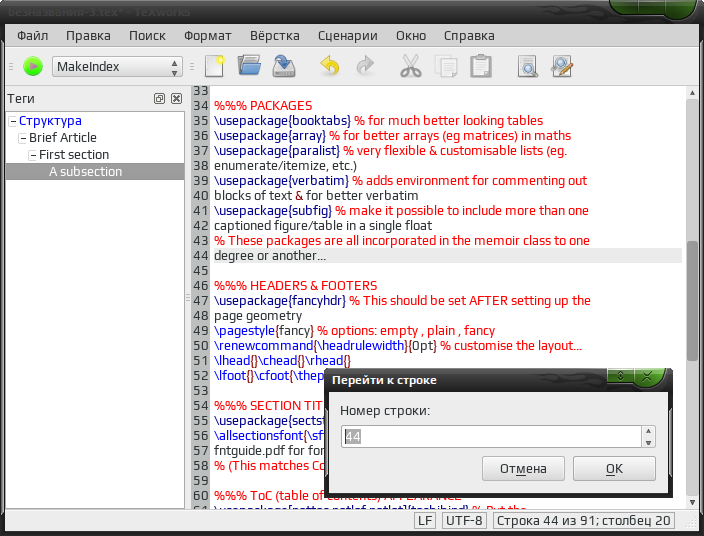Click the \usepackage{subfig} line
704x536 pixels.
pos(401,211)
